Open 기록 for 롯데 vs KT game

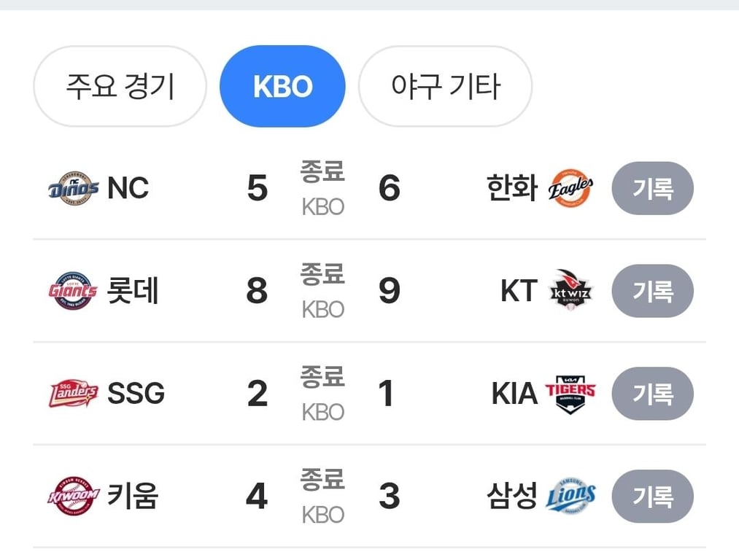pos(652,292)
